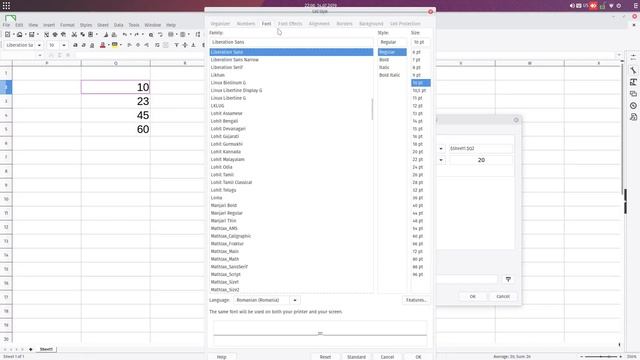Switch to the Alignment tab

(x=319, y=24)
